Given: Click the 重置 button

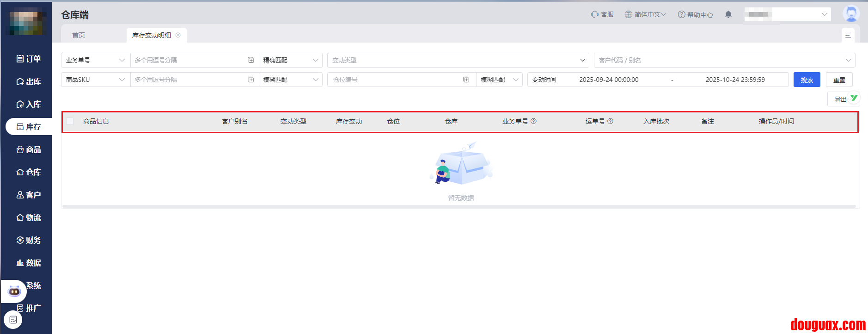Looking at the screenshot, I should [x=839, y=80].
